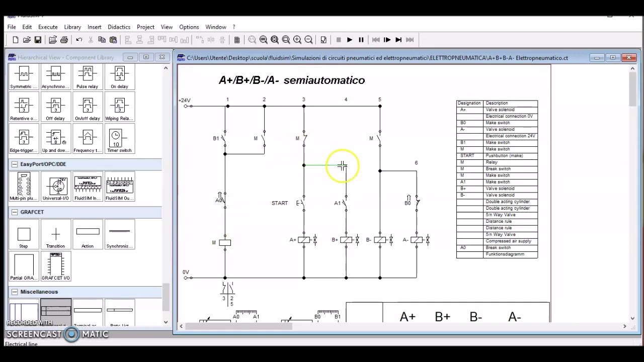Collapse the GRAFCET library section
Image resolution: width=644 pixels, height=362 pixels.
pyautogui.click(x=15, y=212)
